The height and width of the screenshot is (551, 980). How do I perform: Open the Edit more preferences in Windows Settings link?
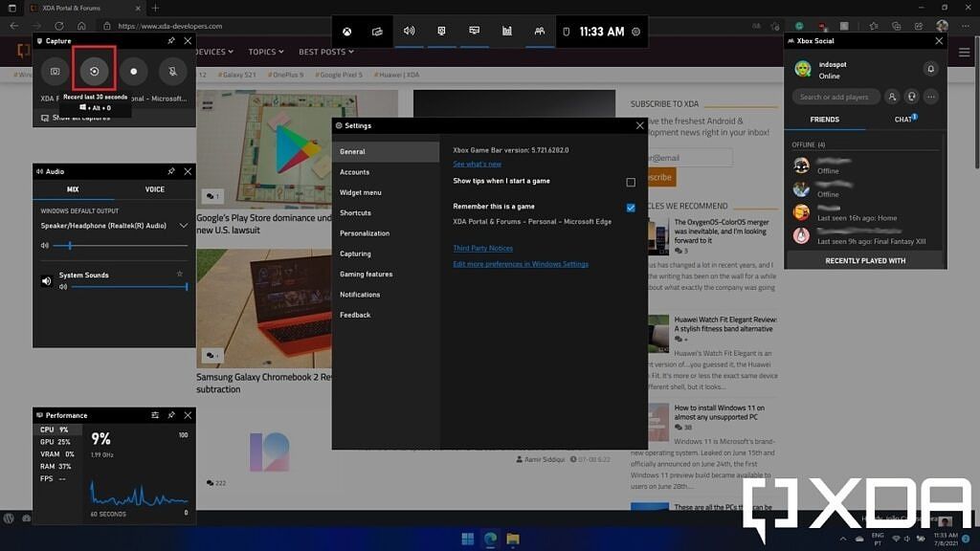click(522, 263)
